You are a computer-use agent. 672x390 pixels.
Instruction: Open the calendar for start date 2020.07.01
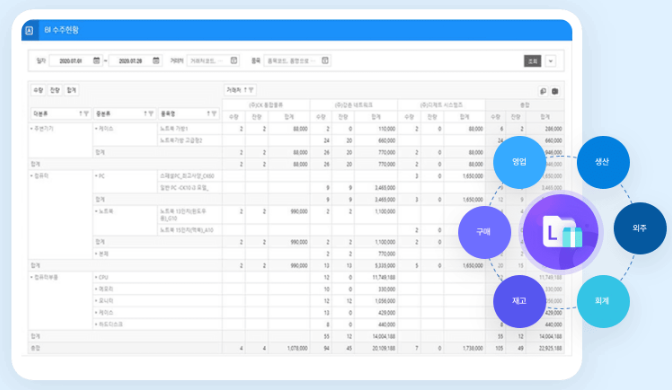(96, 60)
